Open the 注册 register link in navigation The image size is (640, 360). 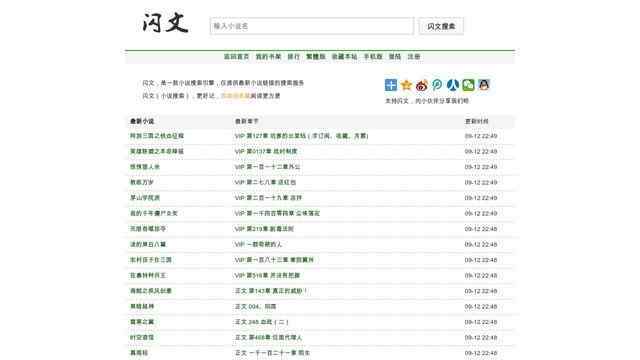[x=414, y=57]
